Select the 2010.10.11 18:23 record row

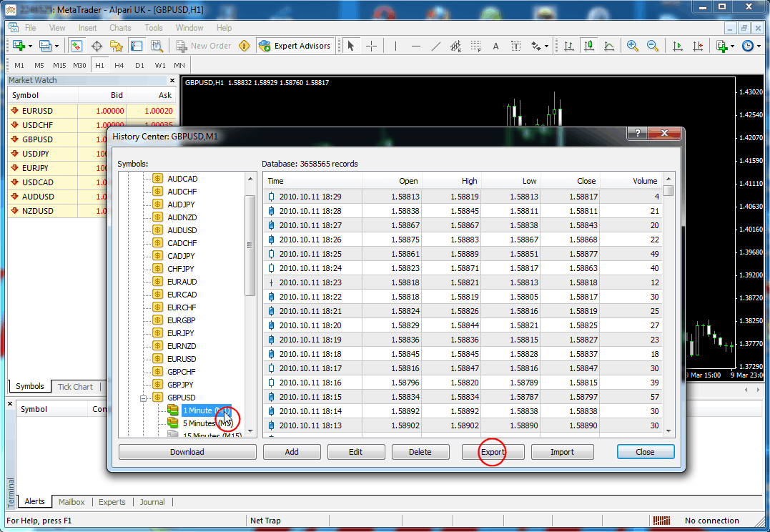[463, 282]
